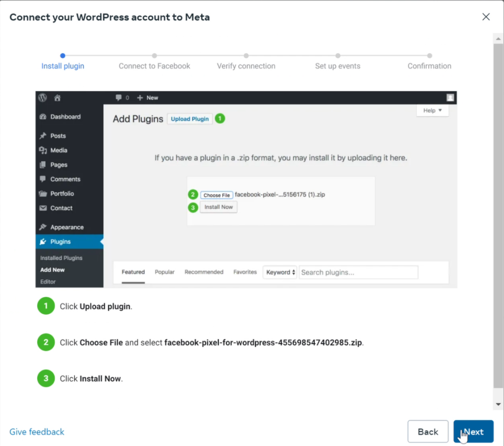Expand the Help dropdown
This screenshot has height=446, width=504.
(432, 111)
